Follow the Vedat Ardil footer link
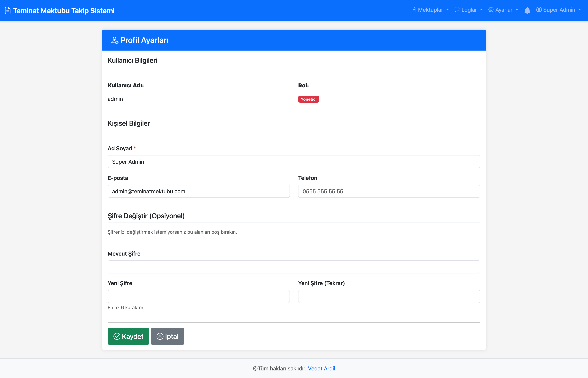Viewport: 588px width, 378px height. (321, 368)
